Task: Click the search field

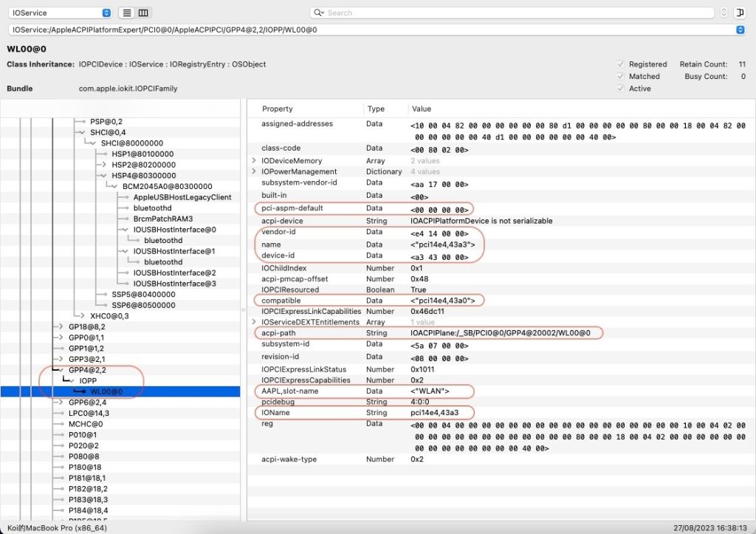Action: [512, 13]
